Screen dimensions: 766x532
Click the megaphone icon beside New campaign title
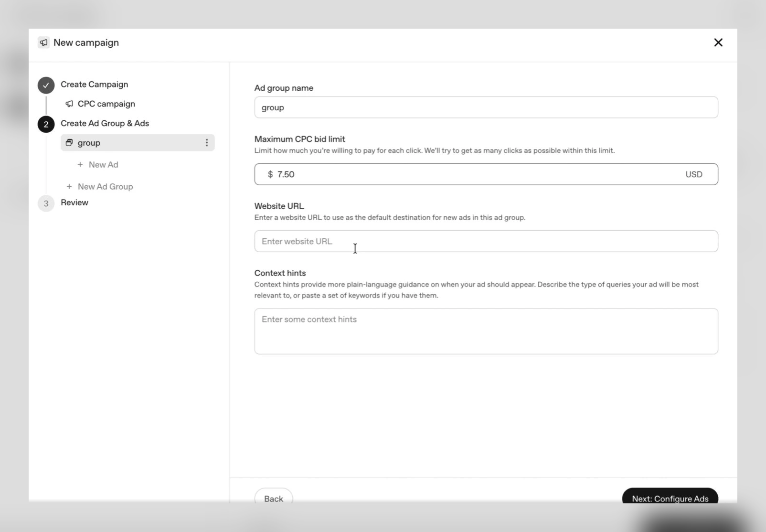(43, 43)
